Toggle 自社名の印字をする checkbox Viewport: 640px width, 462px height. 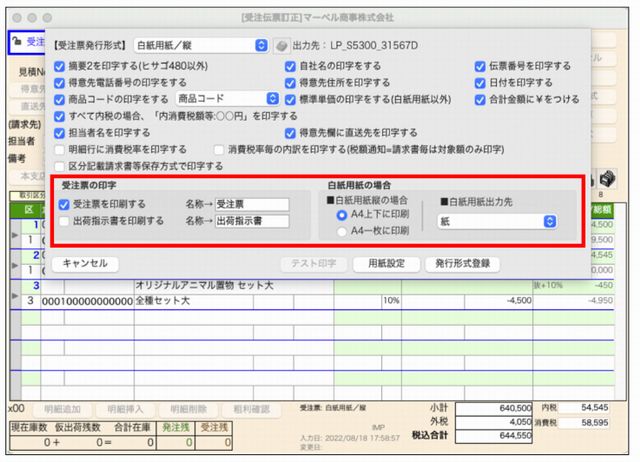(291, 67)
